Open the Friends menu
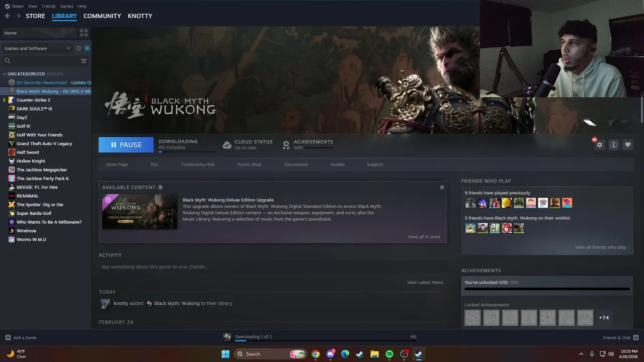 click(49, 6)
